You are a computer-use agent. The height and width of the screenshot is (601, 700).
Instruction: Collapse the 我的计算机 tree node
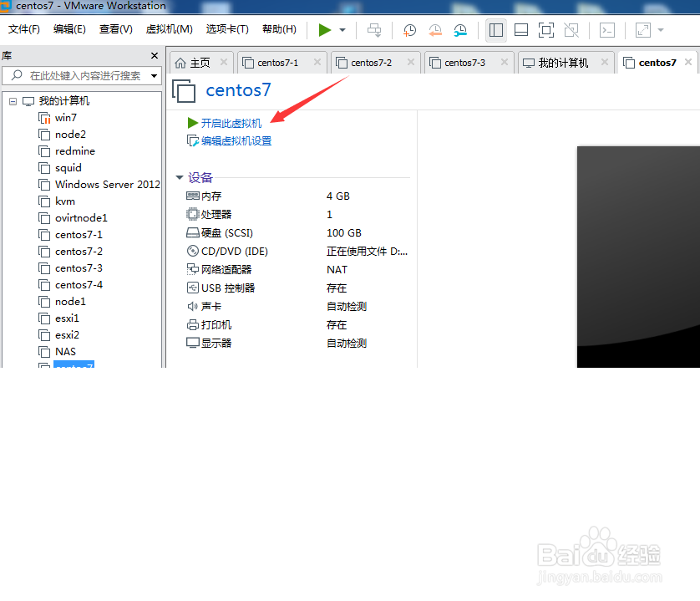13,101
